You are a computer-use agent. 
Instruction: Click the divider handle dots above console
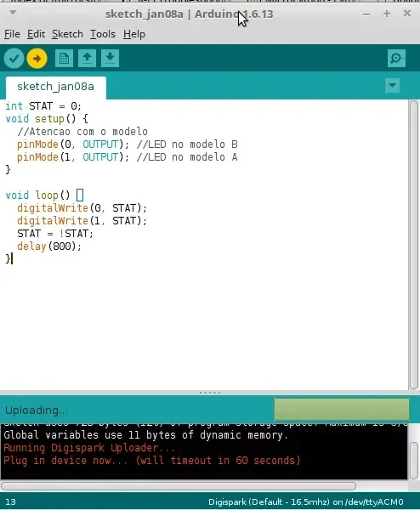point(210,393)
